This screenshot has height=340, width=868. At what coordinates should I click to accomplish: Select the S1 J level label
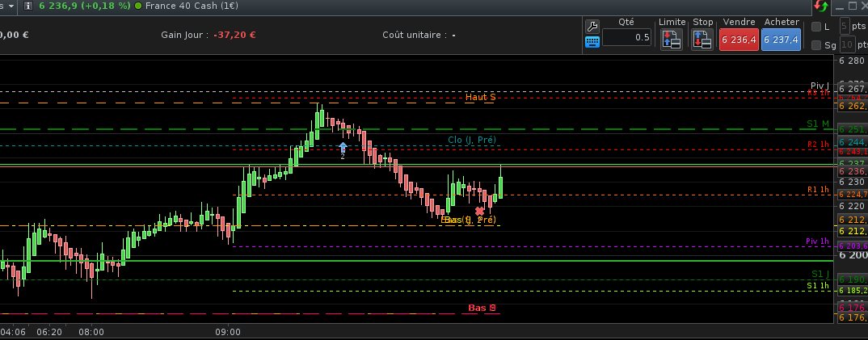[820, 275]
